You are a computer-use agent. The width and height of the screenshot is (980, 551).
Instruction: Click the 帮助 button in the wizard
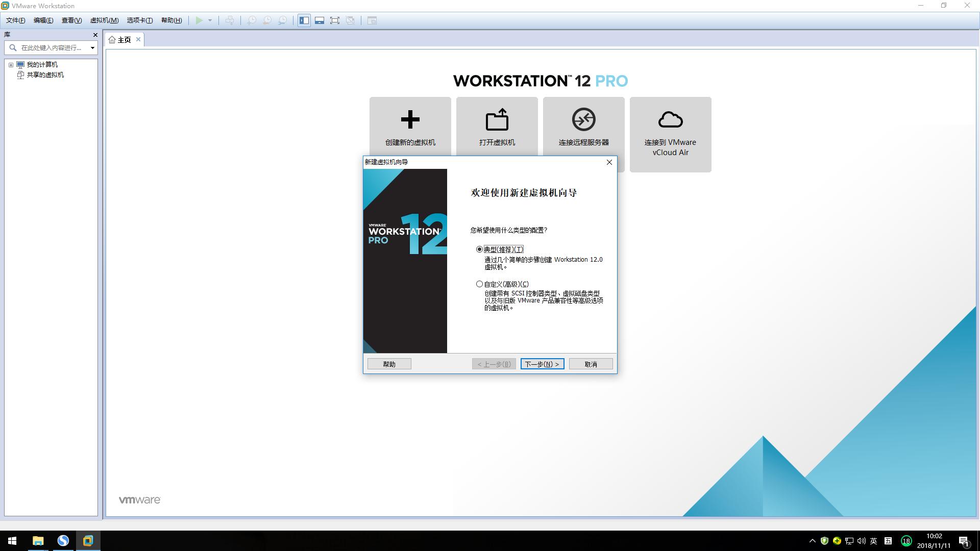[x=389, y=364]
